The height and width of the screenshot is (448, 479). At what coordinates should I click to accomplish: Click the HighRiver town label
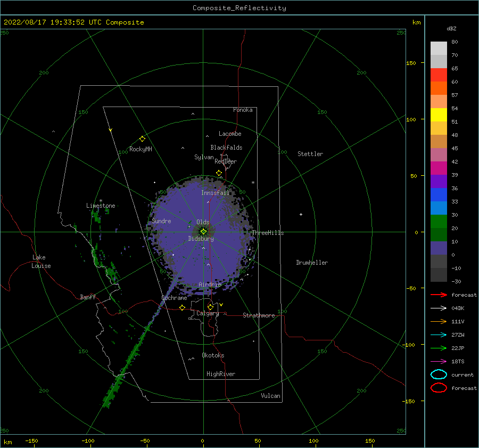coord(221,374)
